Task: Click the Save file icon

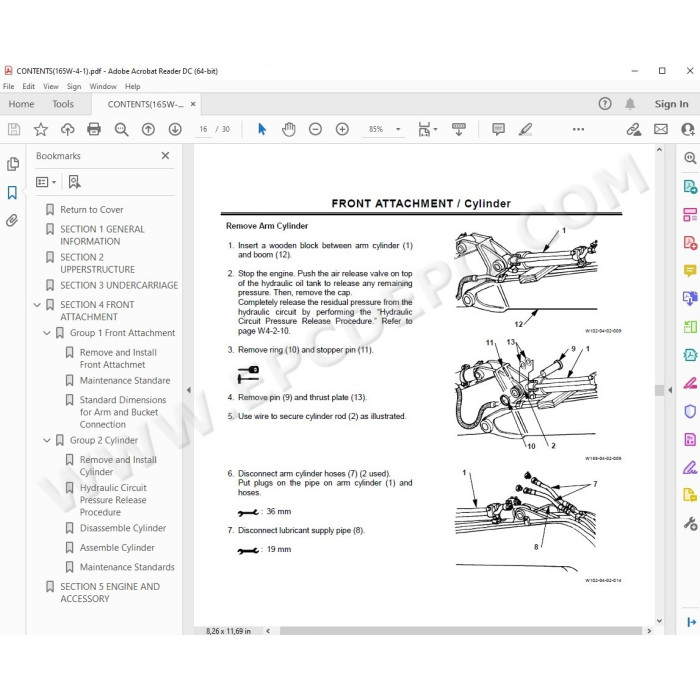Action: (x=14, y=129)
